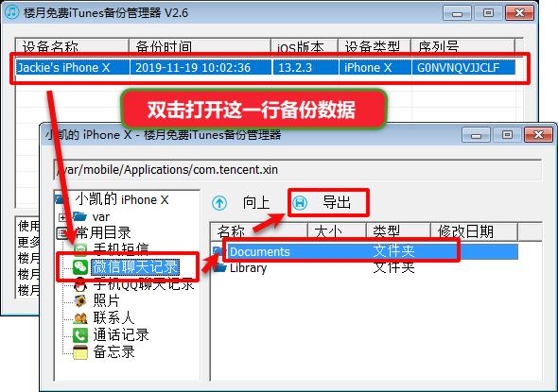Image resolution: width=558 pixels, height=392 pixels.
Task: Select the 小凯的 iPhone X root node
Action: pos(121,199)
